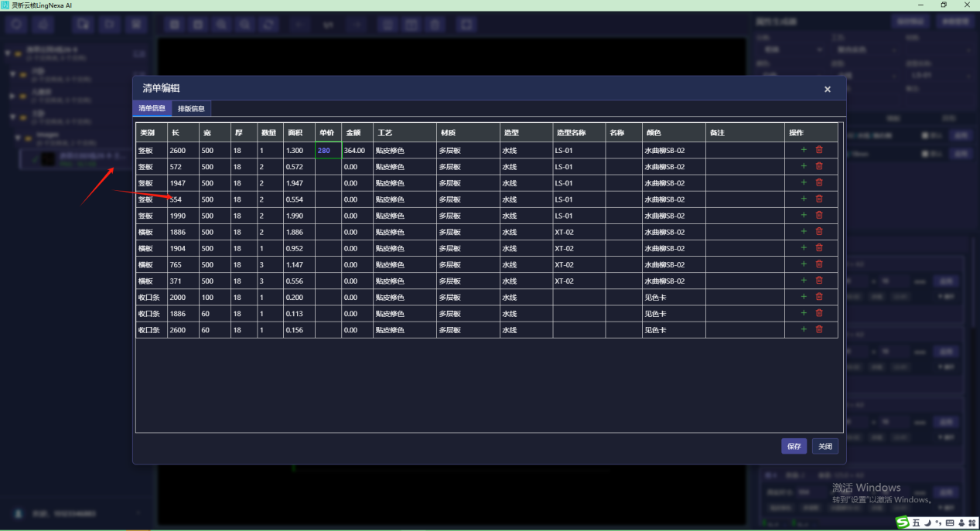Delete the 1904 length row
980x531 pixels.
(819, 247)
